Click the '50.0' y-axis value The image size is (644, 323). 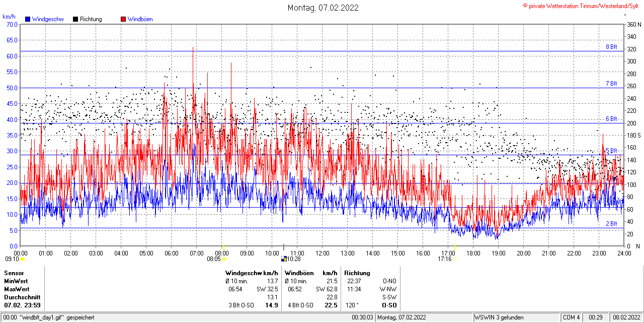12,88
